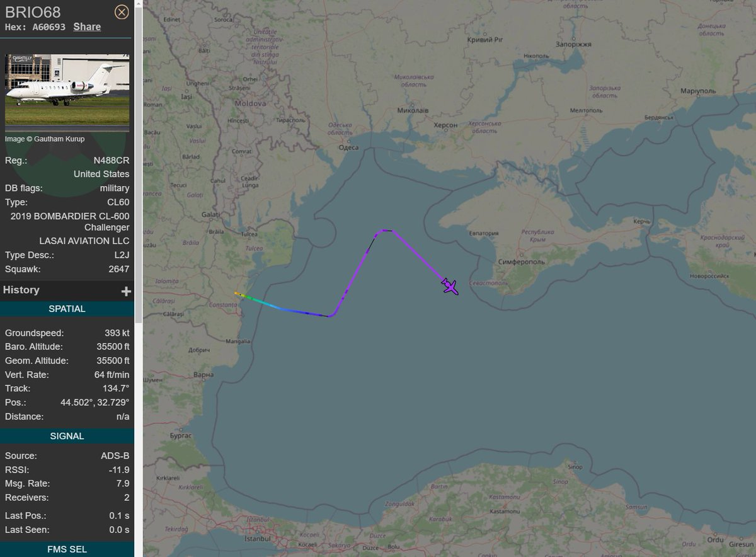The height and width of the screenshot is (557, 756).
Task: Select the purple aircraft icon on map
Action: click(450, 286)
